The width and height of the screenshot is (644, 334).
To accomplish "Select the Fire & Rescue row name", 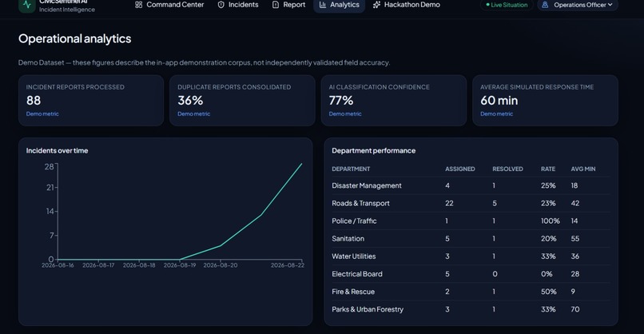I will [353, 292].
